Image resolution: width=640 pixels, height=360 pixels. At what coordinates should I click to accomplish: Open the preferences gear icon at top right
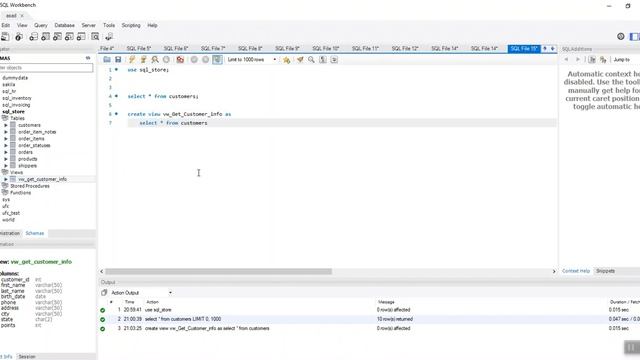621,37
